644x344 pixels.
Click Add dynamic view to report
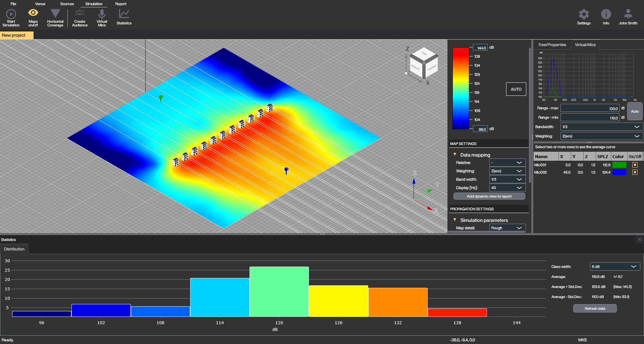coord(489,196)
